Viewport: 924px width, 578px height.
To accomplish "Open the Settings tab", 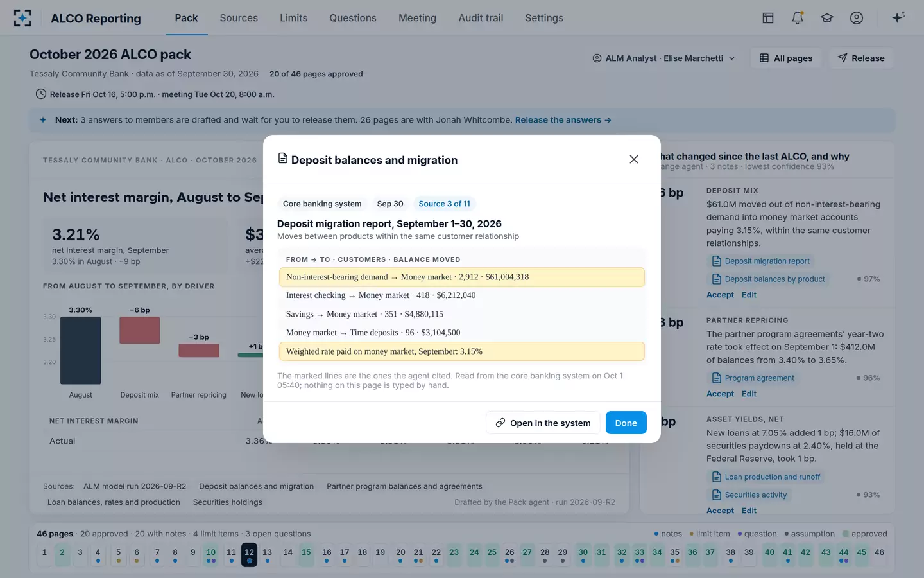I will tap(544, 18).
